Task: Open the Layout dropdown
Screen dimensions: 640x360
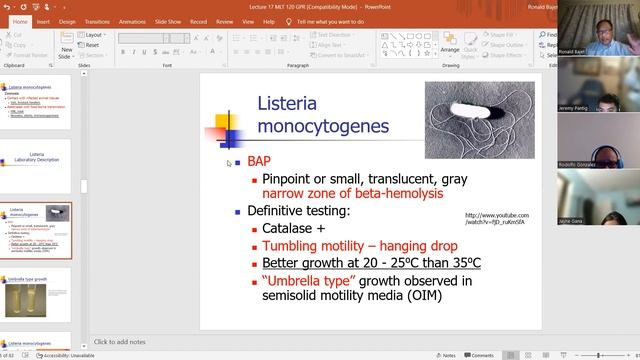Action: point(92,35)
